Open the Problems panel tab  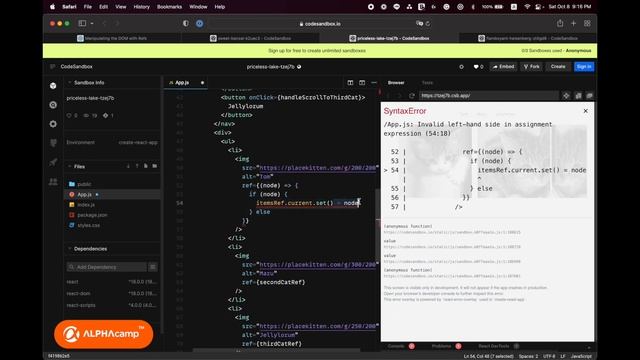pyautogui.click(x=442, y=346)
